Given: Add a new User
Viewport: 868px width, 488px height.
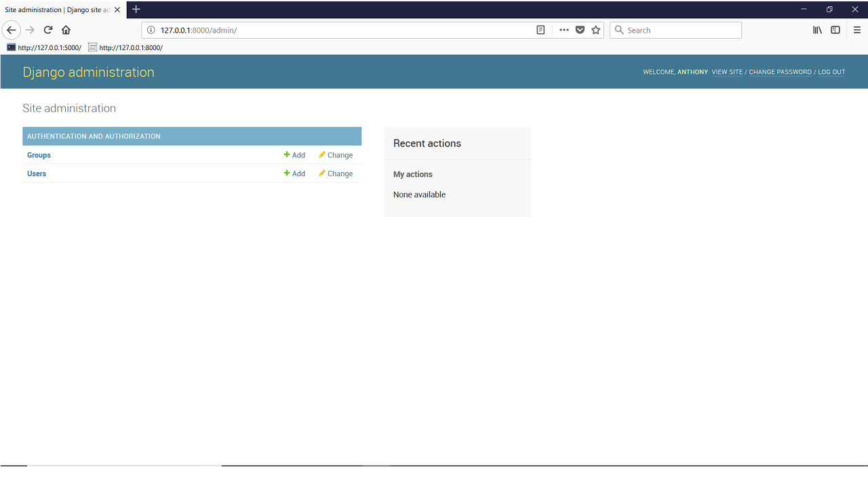Looking at the screenshot, I should 294,174.
